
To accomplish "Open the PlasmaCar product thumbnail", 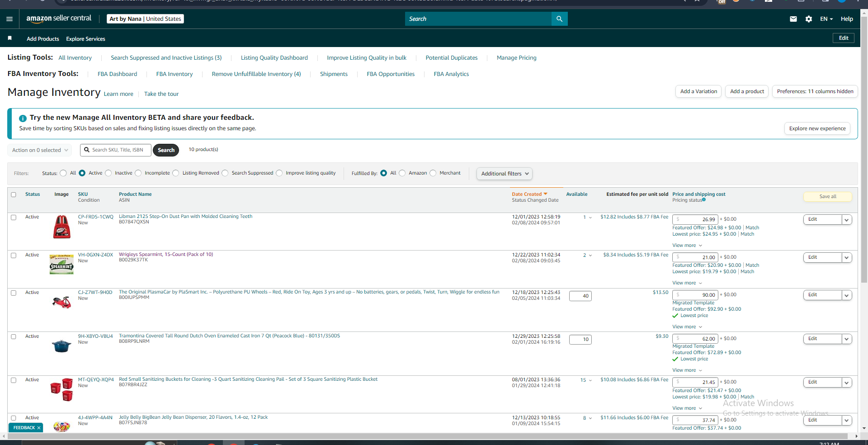I will click(61, 302).
